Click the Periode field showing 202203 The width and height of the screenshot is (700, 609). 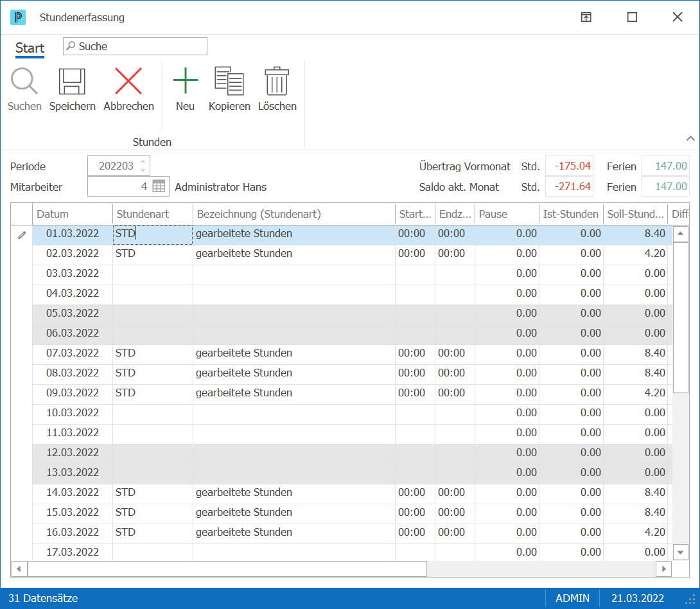(x=119, y=166)
